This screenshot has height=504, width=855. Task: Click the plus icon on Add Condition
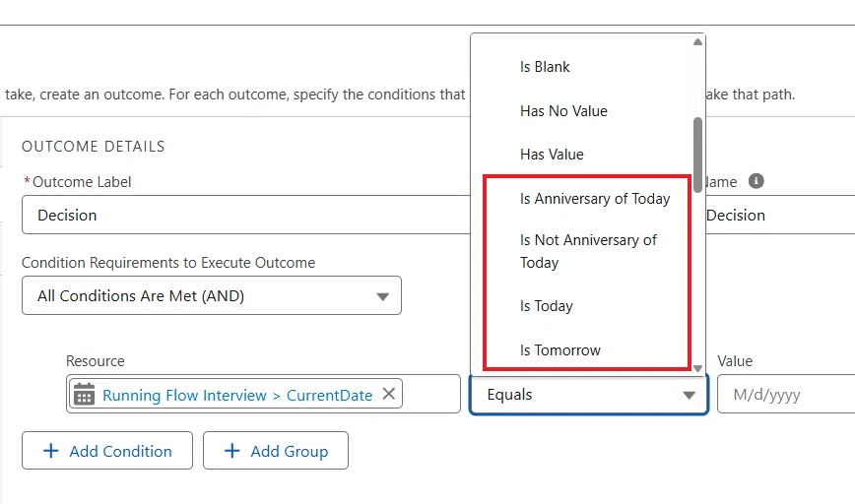point(50,451)
